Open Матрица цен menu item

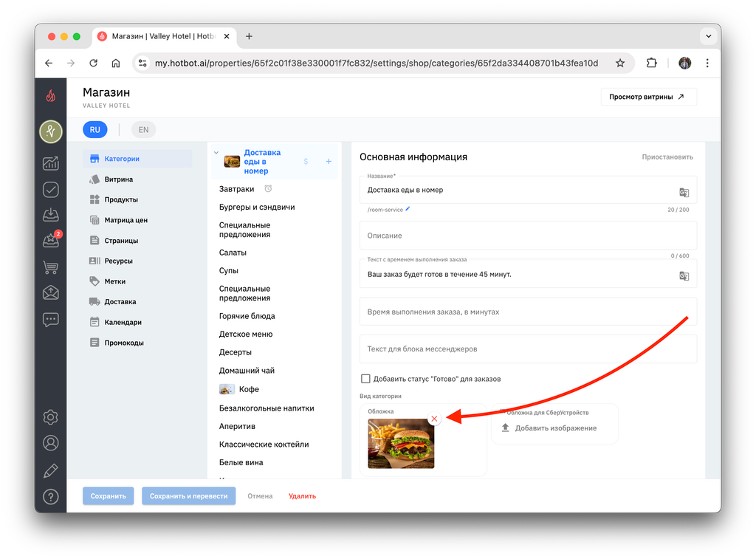click(x=138, y=220)
